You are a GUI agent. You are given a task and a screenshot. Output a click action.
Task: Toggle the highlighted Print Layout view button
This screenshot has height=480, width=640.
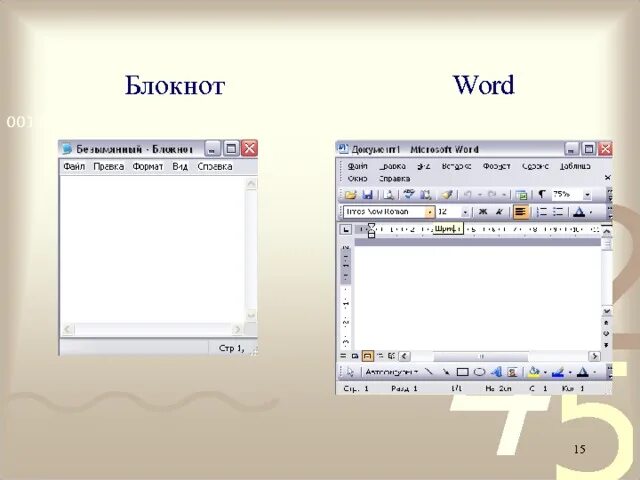[x=367, y=356]
